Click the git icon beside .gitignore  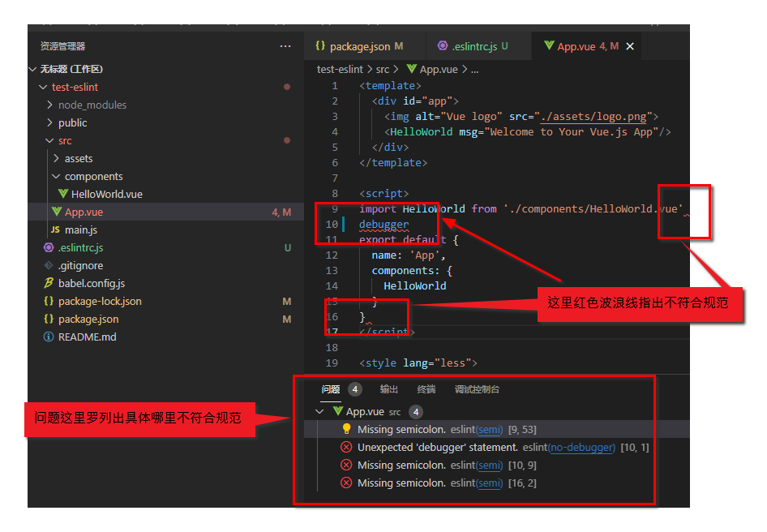[x=49, y=265]
